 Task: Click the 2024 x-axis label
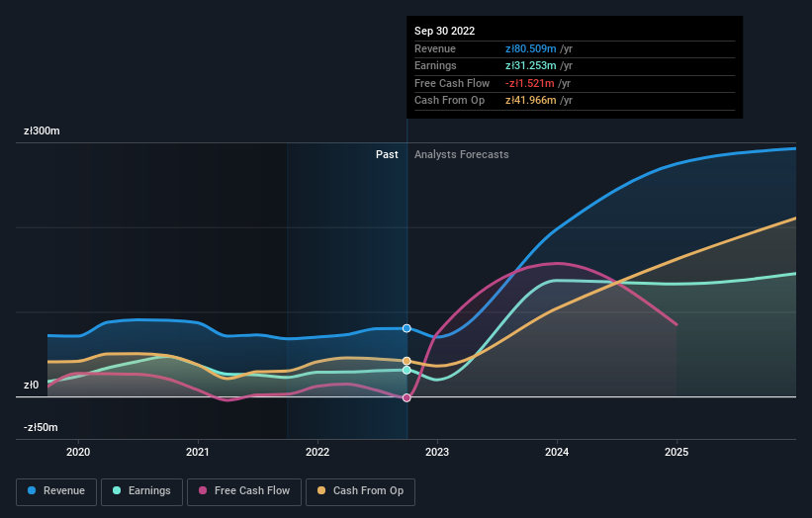(x=557, y=452)
